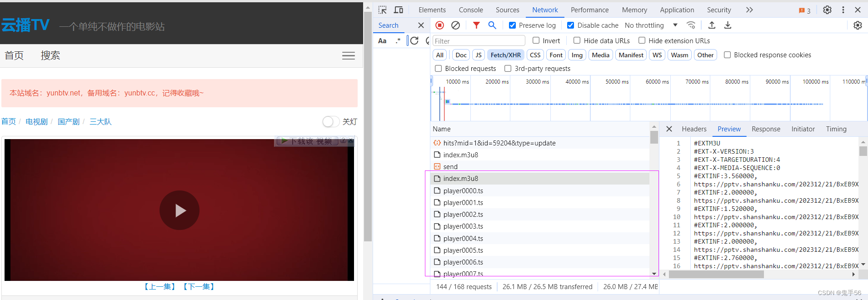Toggle the device toolbar icon

(x=399, y=10)
